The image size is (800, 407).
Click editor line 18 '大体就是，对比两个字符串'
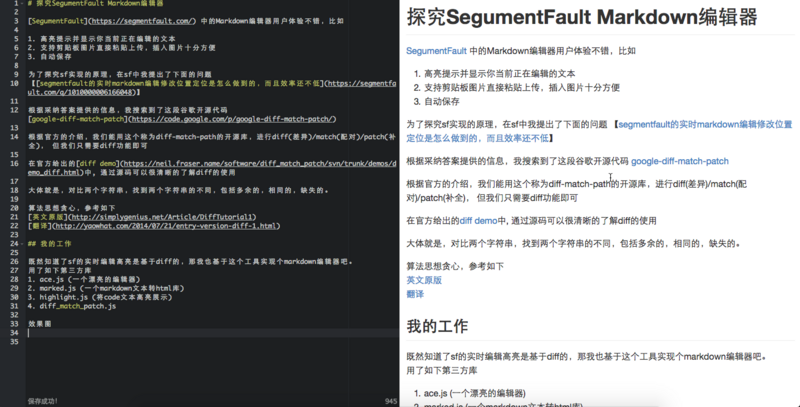[178, 190]
